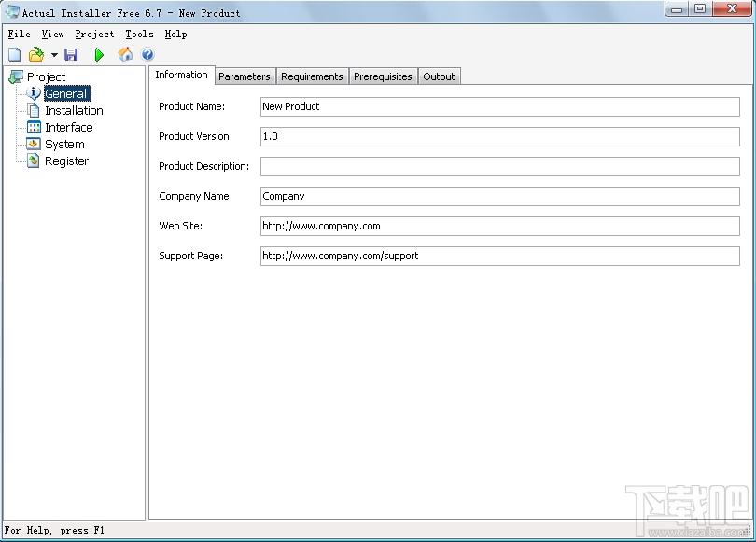Switch to the Parameters tab
Screen dimensions: 756x542
click(245, 76)
